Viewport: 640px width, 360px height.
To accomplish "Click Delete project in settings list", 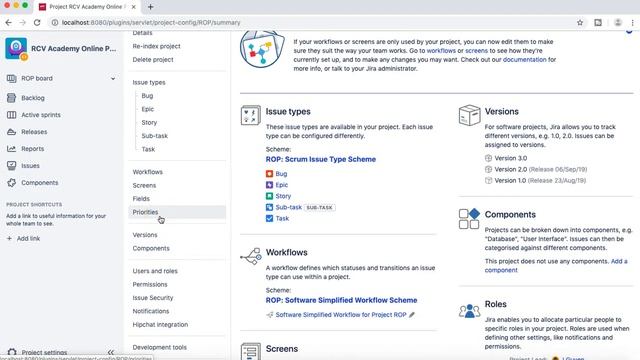I will pos(153,60).
